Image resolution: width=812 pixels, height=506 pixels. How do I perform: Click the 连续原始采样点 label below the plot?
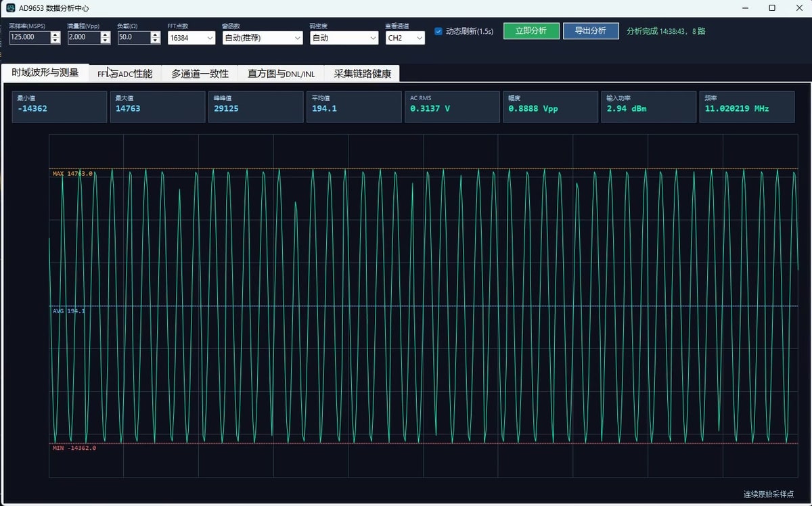[x=769, y=495]
